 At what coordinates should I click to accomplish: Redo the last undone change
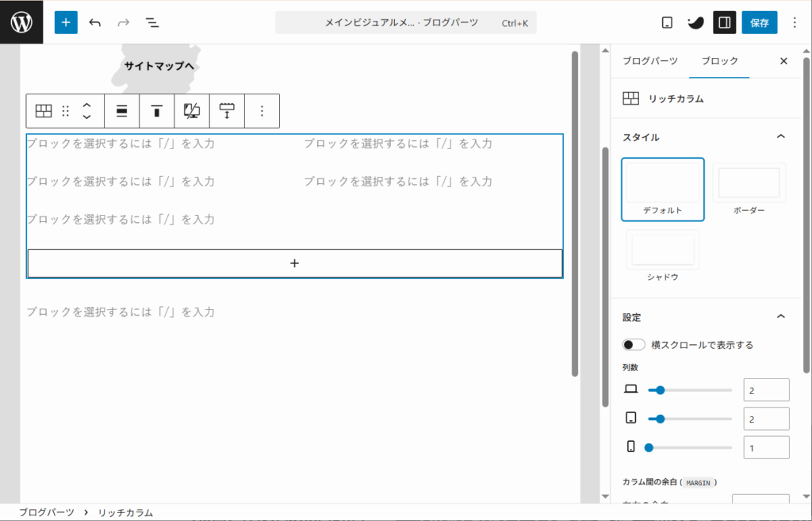[x=123, y=22]
